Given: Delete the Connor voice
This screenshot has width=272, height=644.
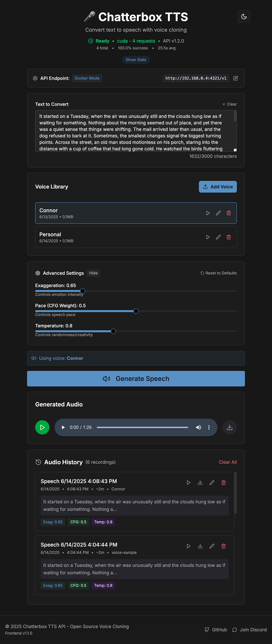Looking at the screenshot, I should click(228, 213).
